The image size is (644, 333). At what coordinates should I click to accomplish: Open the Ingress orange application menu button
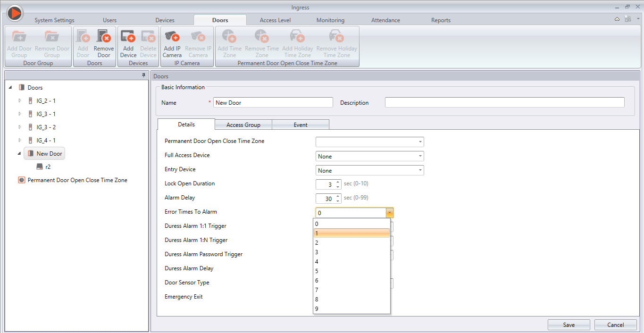(x=15, y=13)
